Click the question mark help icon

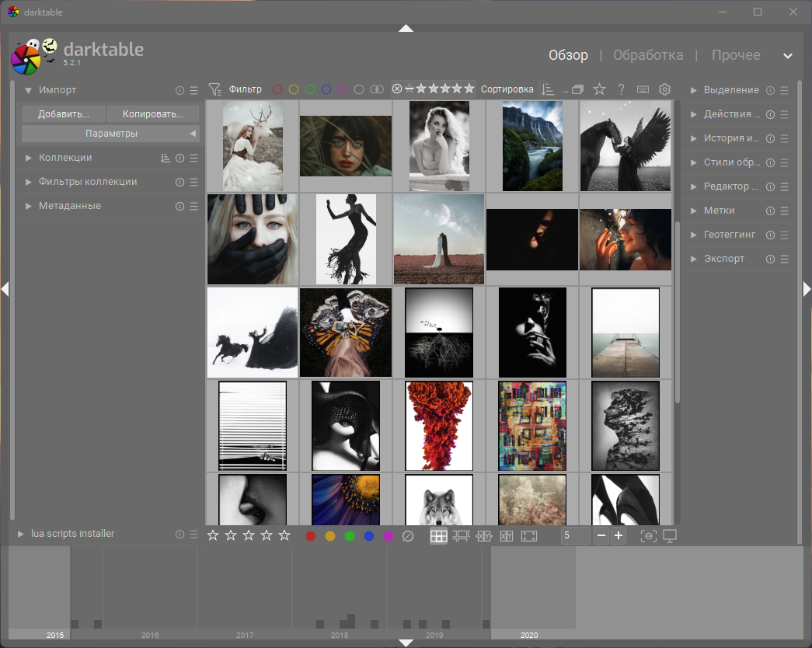click(621, 89)
